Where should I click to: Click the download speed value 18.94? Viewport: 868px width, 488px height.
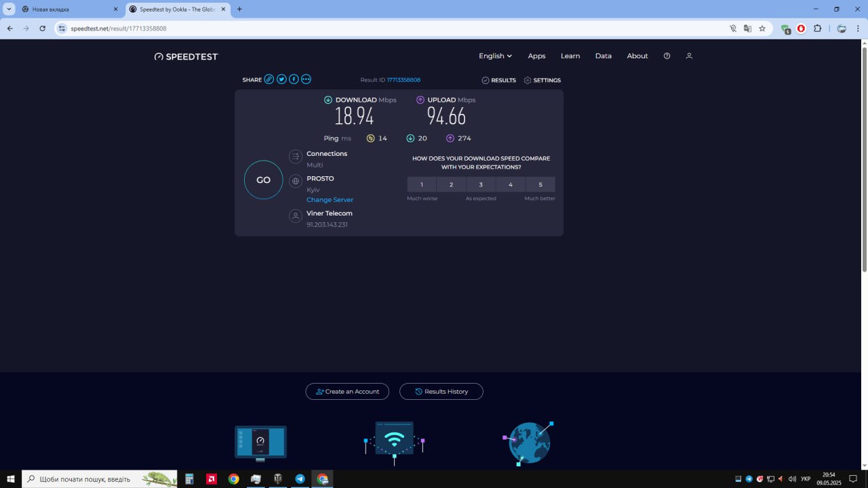coord(354,117)
